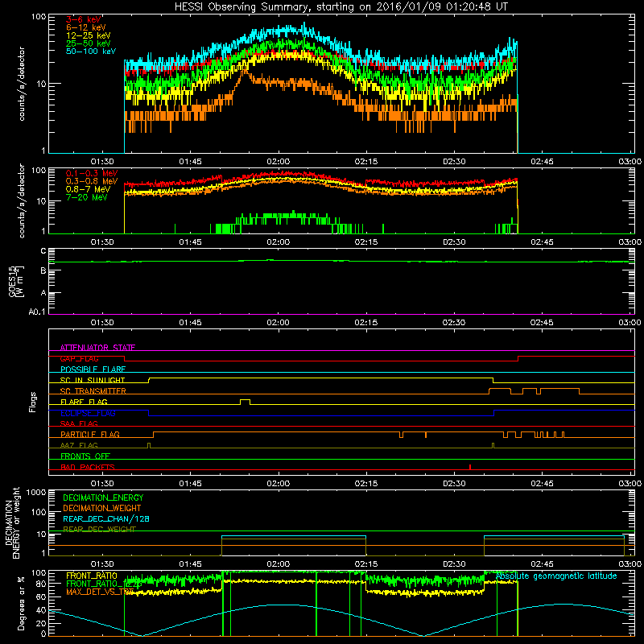
Task: Select the 12-25 keV legend label
Action: [88, 35]
